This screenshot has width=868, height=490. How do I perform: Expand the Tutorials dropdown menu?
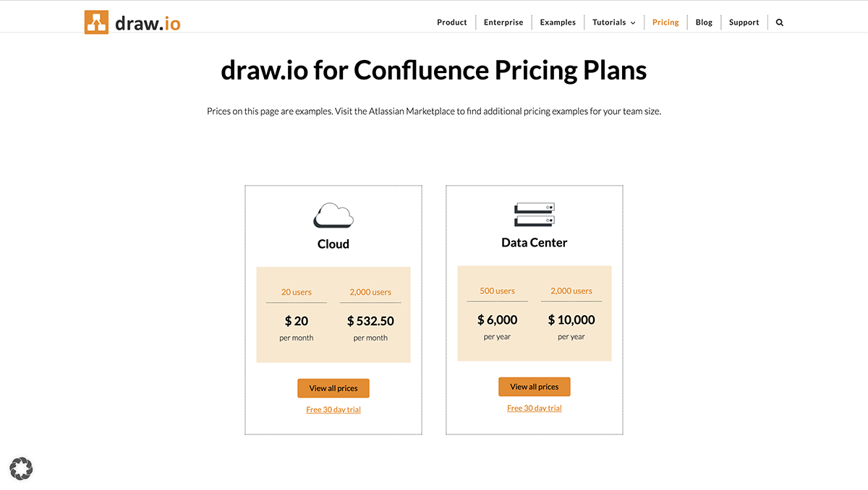613,22
